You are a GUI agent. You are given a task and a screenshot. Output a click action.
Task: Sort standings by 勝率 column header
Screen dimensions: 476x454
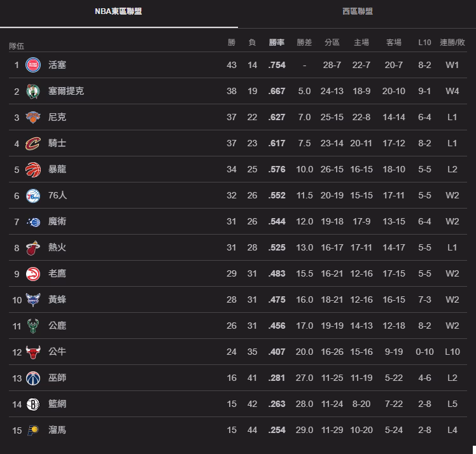[277, 43]
